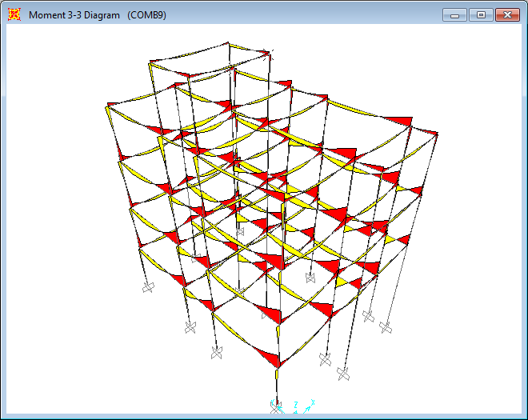Click the "Moment 3-3 Diagram (COMB9)" title text
The image size is (528, 420).
(98, 14)
